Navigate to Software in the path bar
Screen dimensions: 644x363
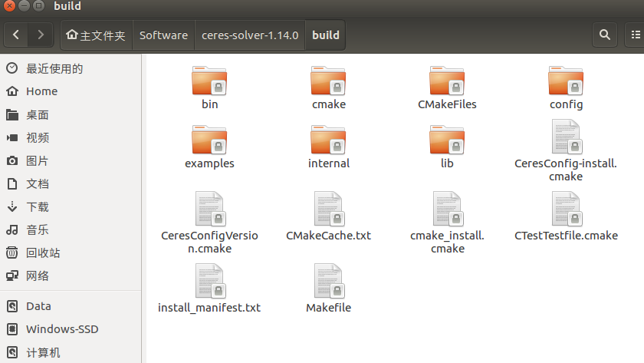[x=163, y=35]
